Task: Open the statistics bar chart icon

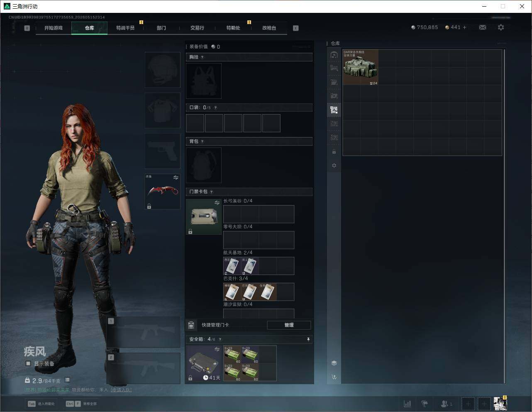Action: tap(408, 404)
